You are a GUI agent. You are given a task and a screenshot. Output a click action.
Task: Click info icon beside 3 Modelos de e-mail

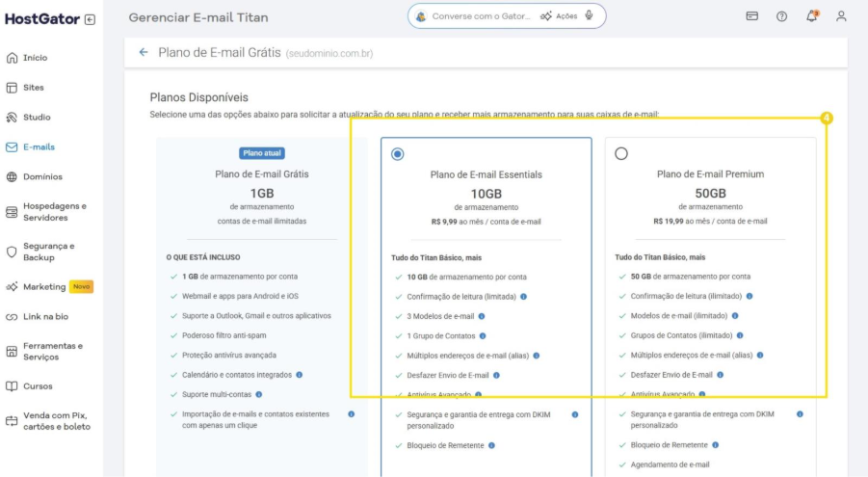pos(481,316)
